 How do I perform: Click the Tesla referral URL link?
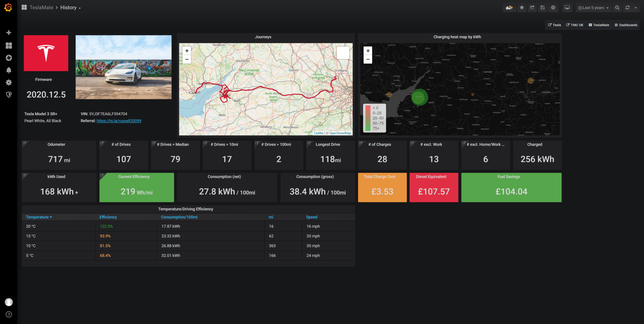coord(119,121)
